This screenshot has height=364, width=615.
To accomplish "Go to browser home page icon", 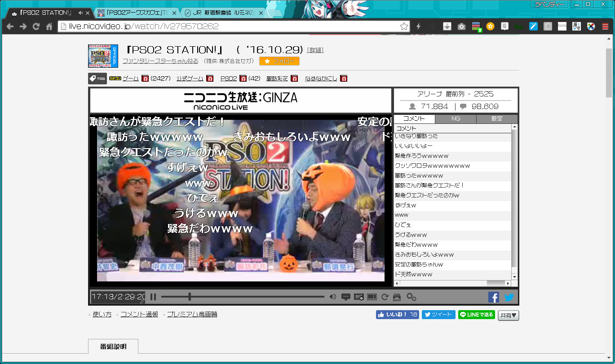I will pos(49,26).
